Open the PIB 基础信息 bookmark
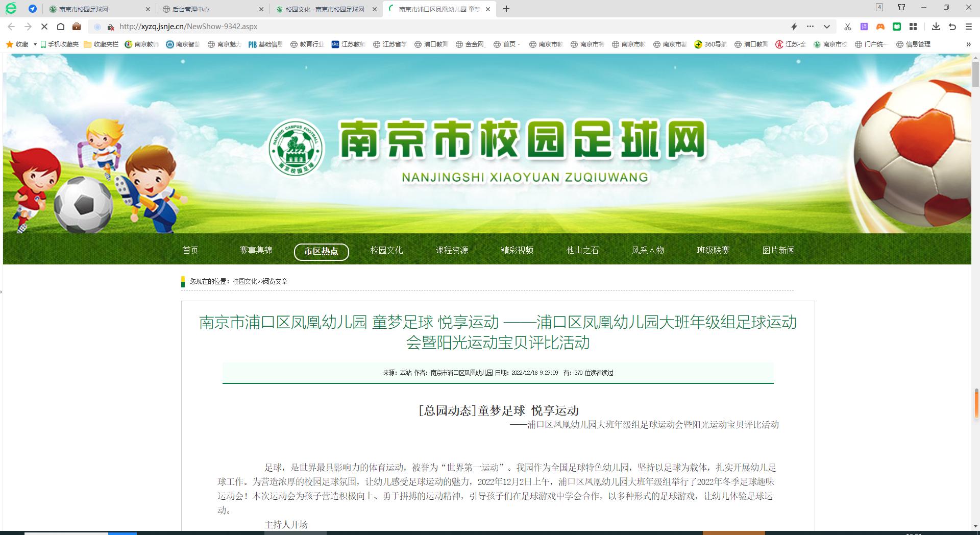The width and height of the screenshot is (980, 535). click(x=265, y=44)
